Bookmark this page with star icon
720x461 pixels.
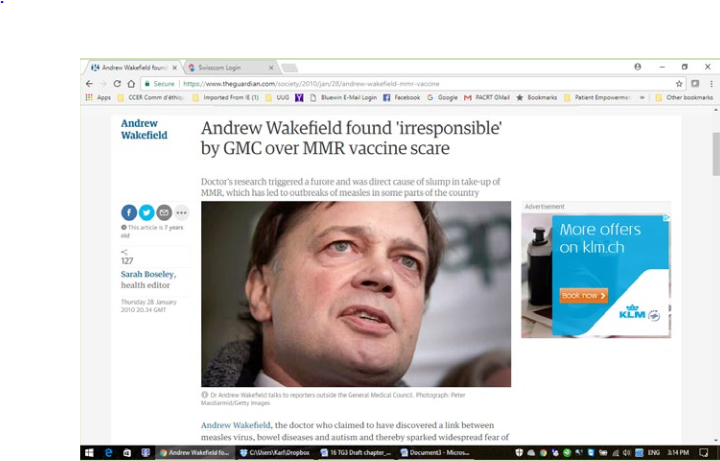[x=679, y=84]
